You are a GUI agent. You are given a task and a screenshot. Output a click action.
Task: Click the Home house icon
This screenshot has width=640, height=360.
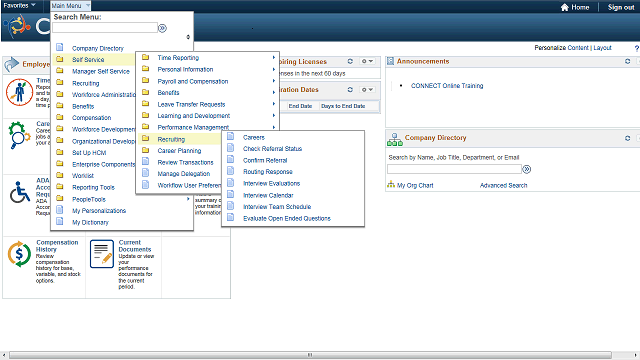(x=564, y=7)
